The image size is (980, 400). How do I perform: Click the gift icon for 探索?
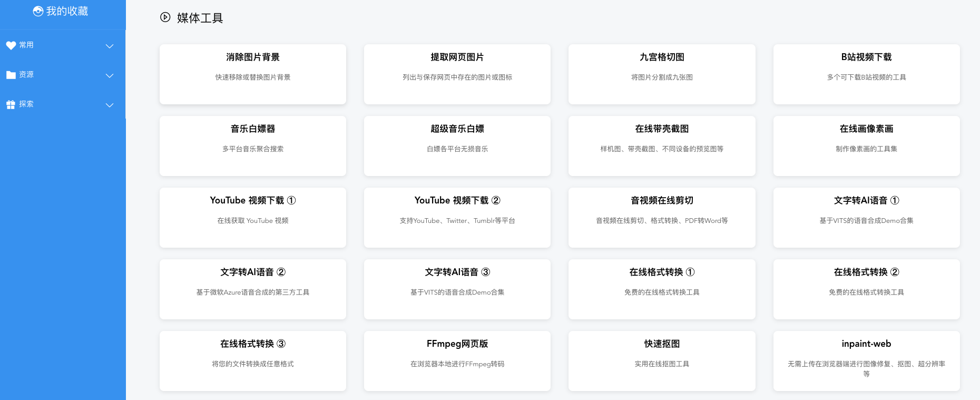pyautogui.click(x=11, y=104)
